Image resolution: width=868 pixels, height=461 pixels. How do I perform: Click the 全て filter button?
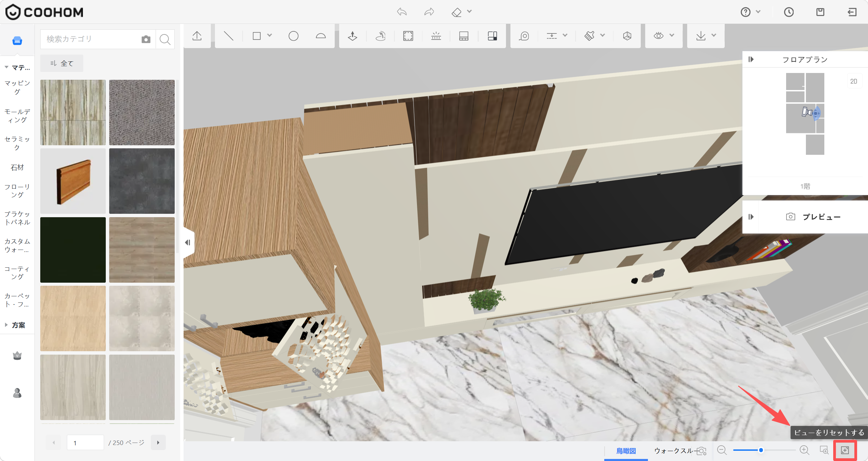pos(62,63)
